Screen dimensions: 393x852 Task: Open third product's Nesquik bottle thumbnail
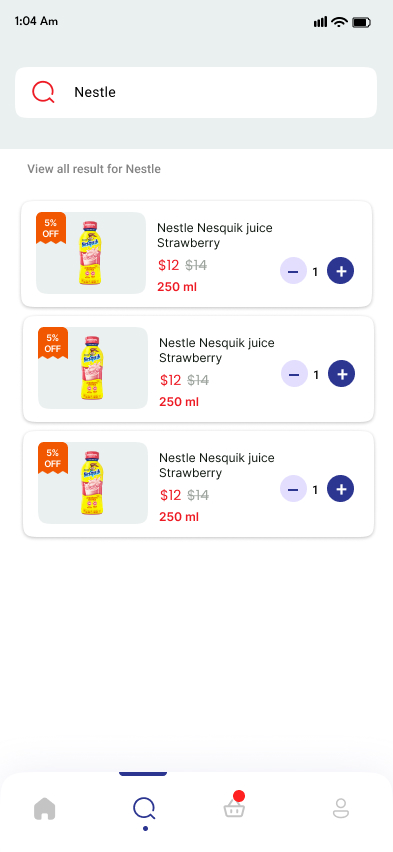point(92,483)
